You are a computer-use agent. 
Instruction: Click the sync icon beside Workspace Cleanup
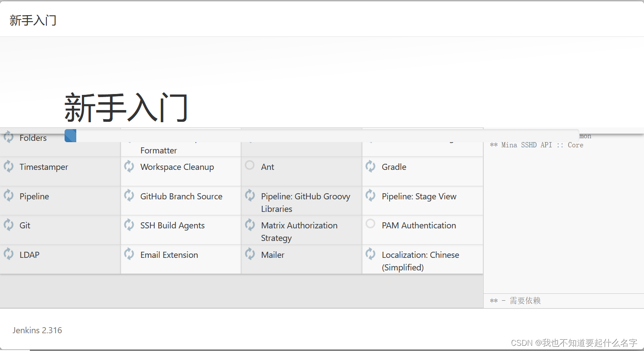[129, 166]
